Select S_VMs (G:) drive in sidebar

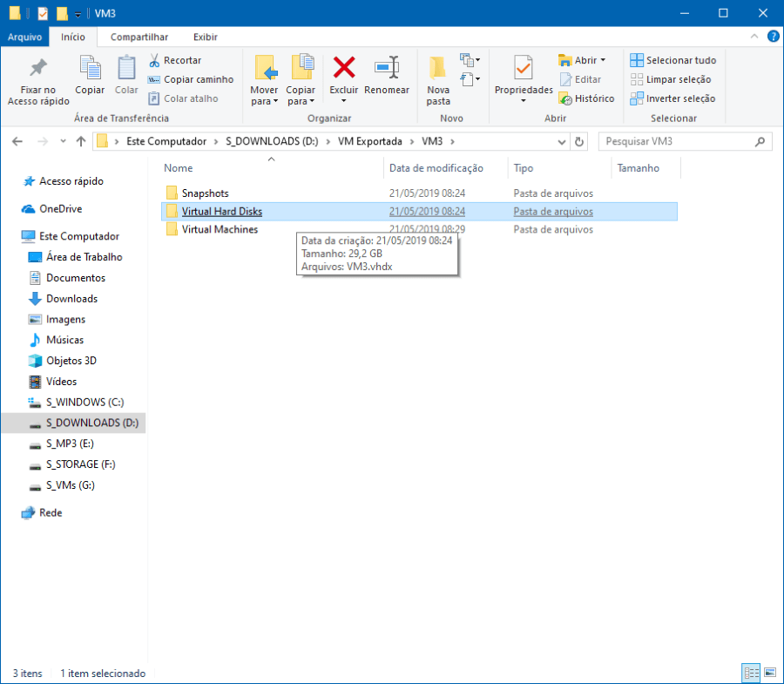71,485
